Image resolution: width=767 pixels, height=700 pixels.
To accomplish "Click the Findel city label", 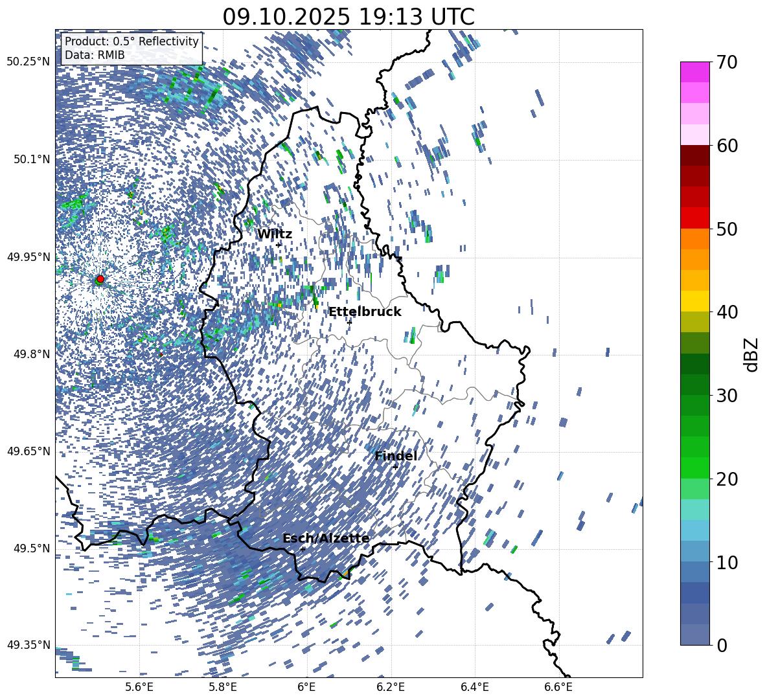I will [396, 456].
